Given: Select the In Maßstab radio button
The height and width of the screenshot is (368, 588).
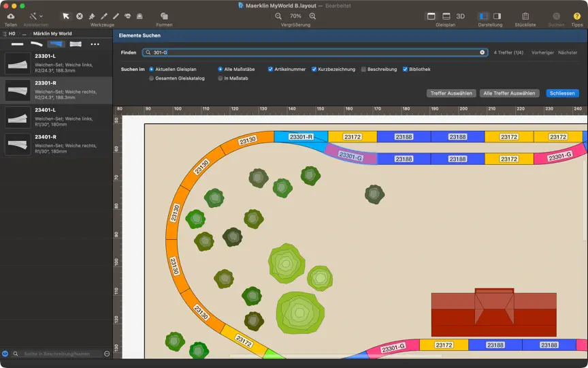Looking at the screenshot, I should (220, 78).
